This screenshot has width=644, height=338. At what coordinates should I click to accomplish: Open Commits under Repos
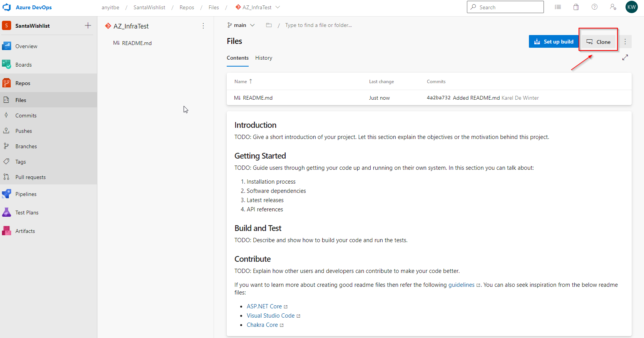[49, 115]
